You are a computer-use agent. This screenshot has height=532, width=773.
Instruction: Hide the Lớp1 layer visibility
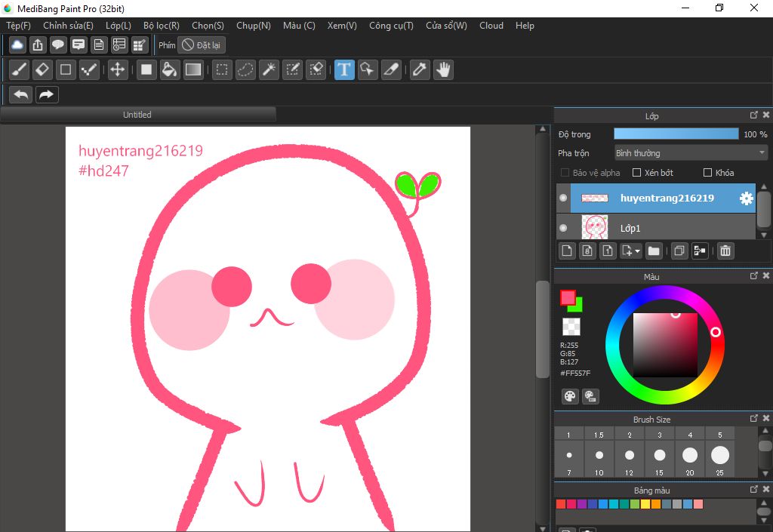563,227
